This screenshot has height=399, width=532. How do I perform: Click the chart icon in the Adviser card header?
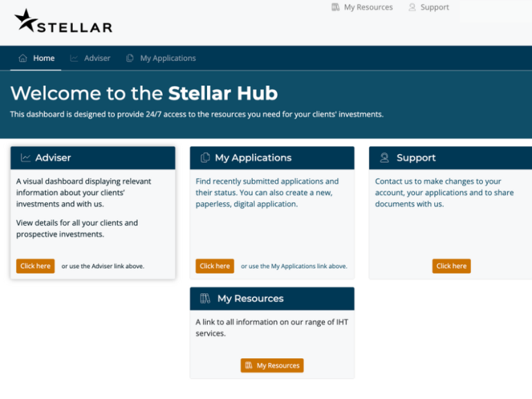click(x=26, y=158)
